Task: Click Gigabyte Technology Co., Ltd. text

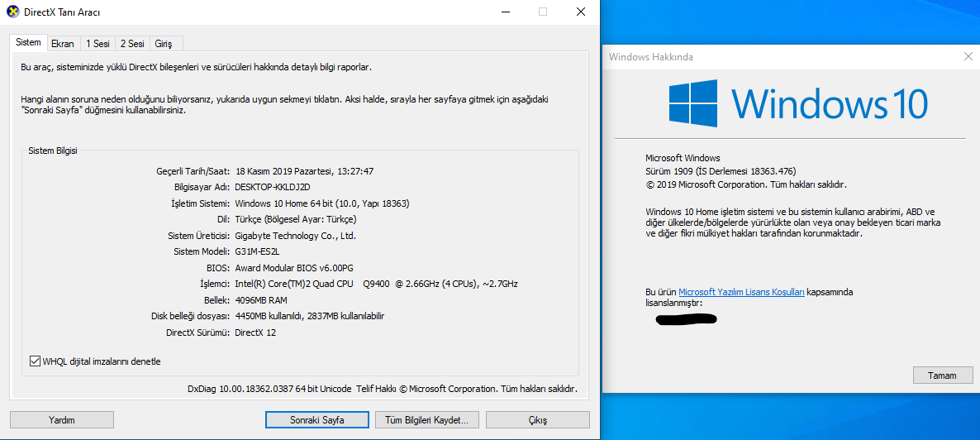Action: (x=295, y=236)
